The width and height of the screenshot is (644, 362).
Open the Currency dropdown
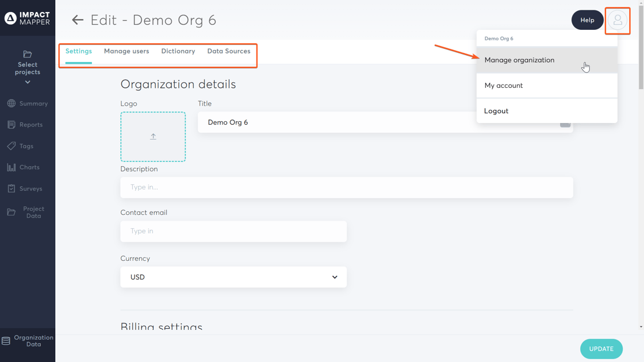(233, 277)
